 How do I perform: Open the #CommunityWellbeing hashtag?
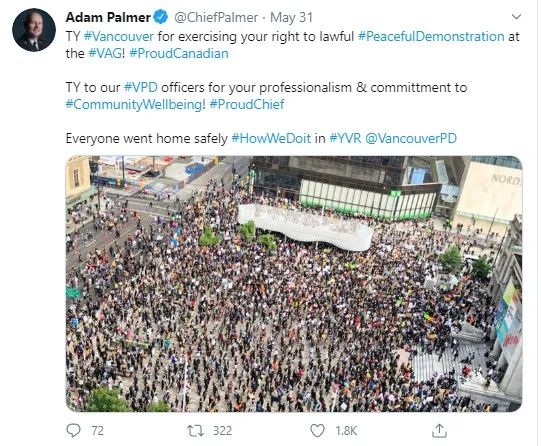[133, 105]
